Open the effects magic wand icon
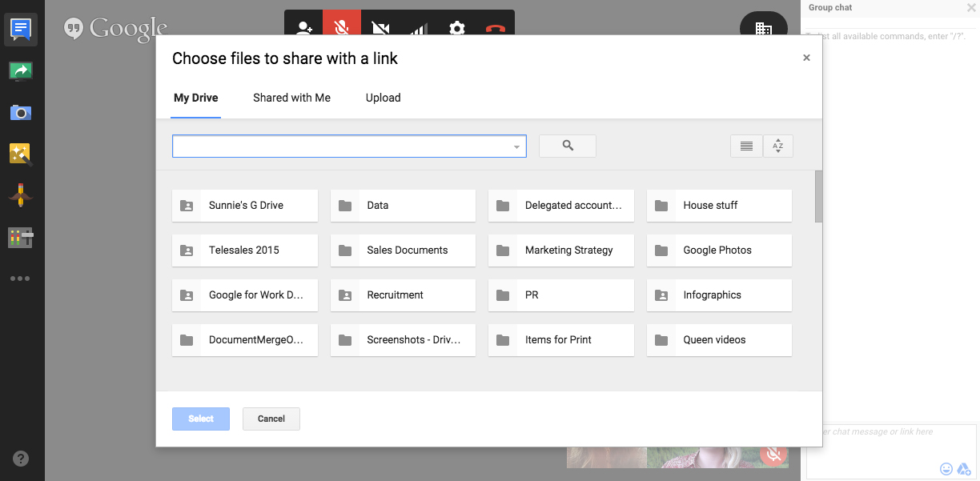The width and height of the screenshot is (980, 481). click(21, 154)
